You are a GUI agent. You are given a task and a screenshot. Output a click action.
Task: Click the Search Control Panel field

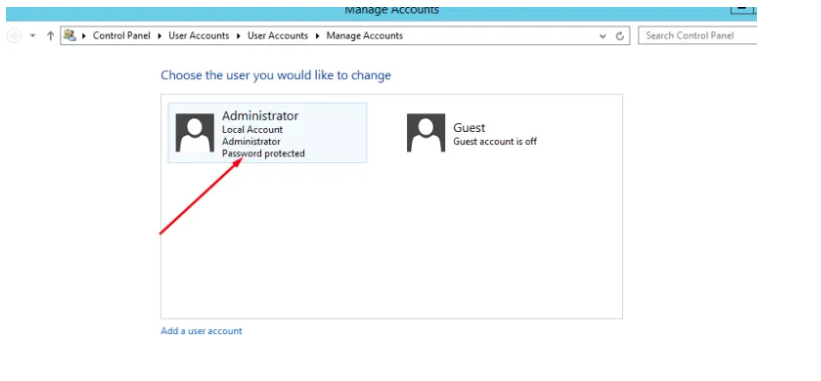point(697,36)
